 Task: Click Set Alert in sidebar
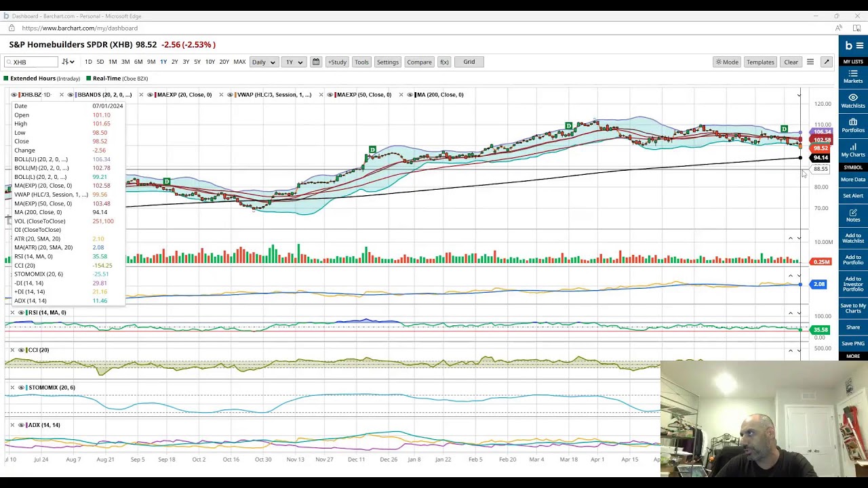(853, 196)
